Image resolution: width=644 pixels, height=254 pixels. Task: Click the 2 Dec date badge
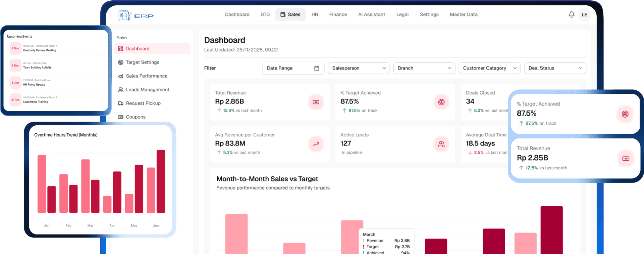click(15, 66)
